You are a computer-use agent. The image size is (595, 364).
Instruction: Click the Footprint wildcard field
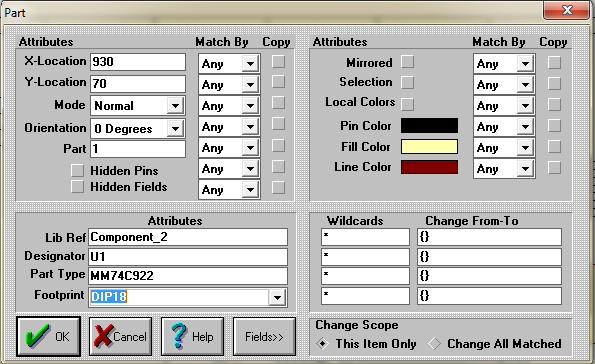365,296
